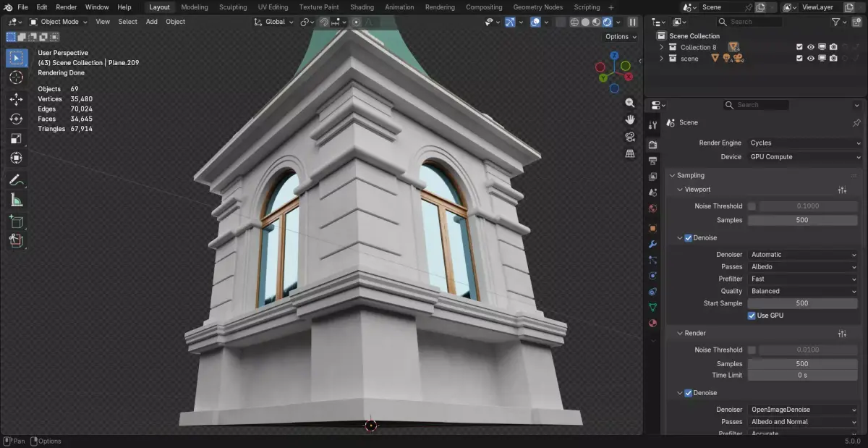Toggle viewport overlays button
868x448 pixels.
pyautogui.click(x=535, y=22)
